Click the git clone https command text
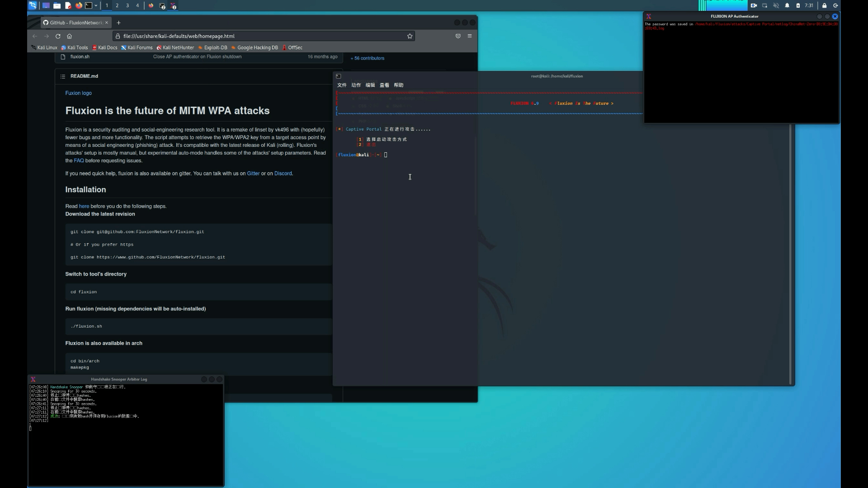 click(x=147, y=257)
